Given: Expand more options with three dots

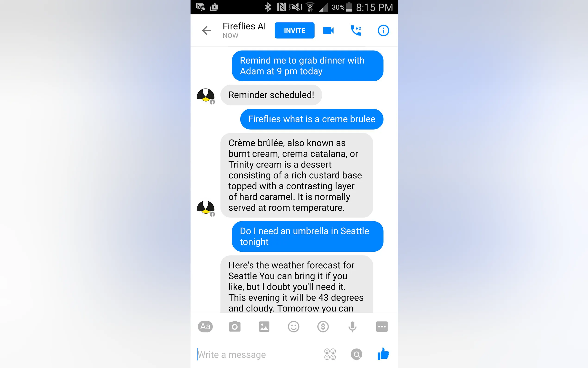Looking at the screenshot, I should pyautogui.click(x=382, y=326).
